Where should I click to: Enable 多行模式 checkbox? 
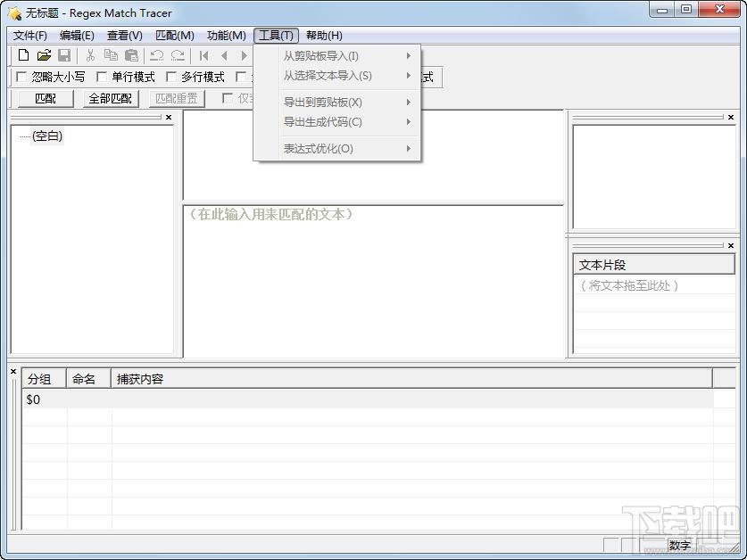[x=171, y=77]
